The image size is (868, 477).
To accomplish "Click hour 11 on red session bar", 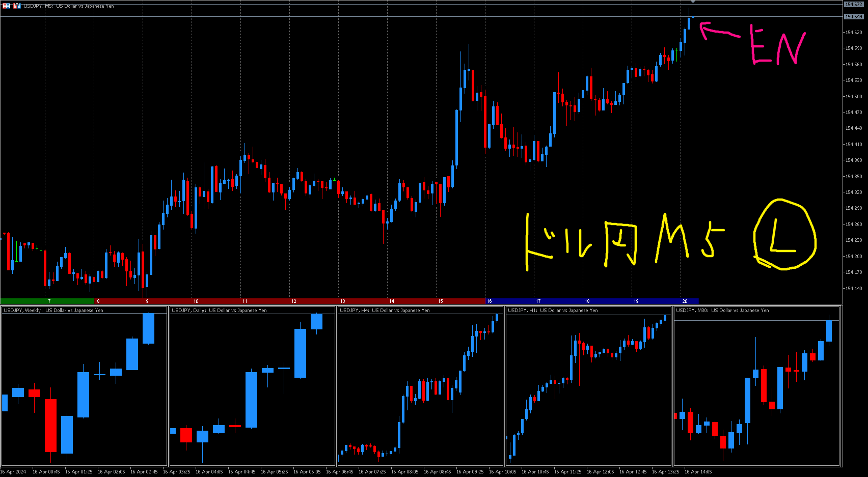I will pos(245,301).
